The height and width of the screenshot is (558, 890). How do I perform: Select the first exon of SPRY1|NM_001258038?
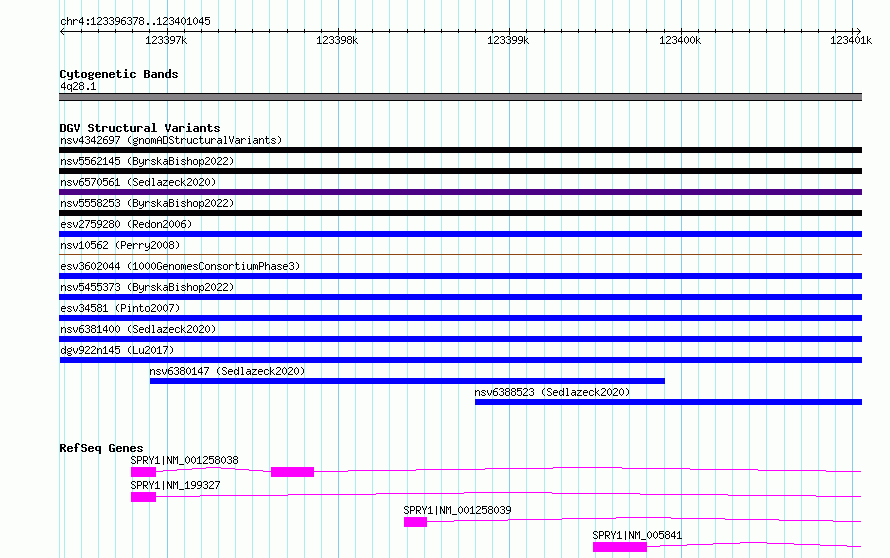[x=144, y=472]
